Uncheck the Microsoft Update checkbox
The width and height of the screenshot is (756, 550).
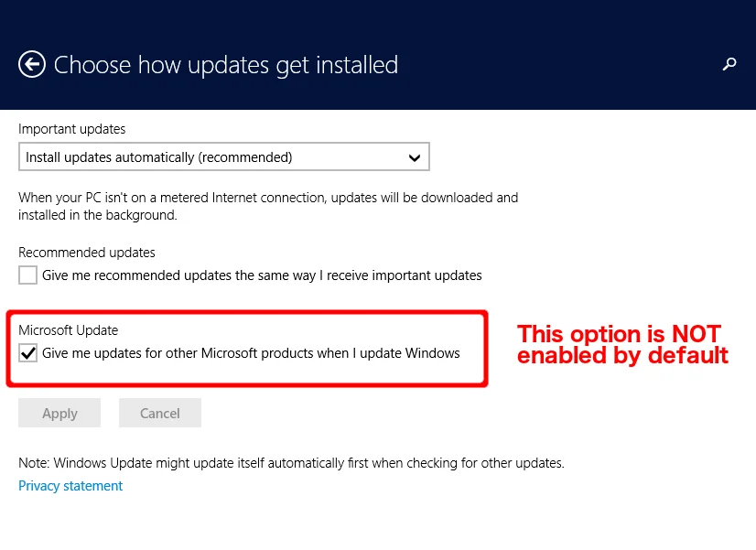[28, 353]
